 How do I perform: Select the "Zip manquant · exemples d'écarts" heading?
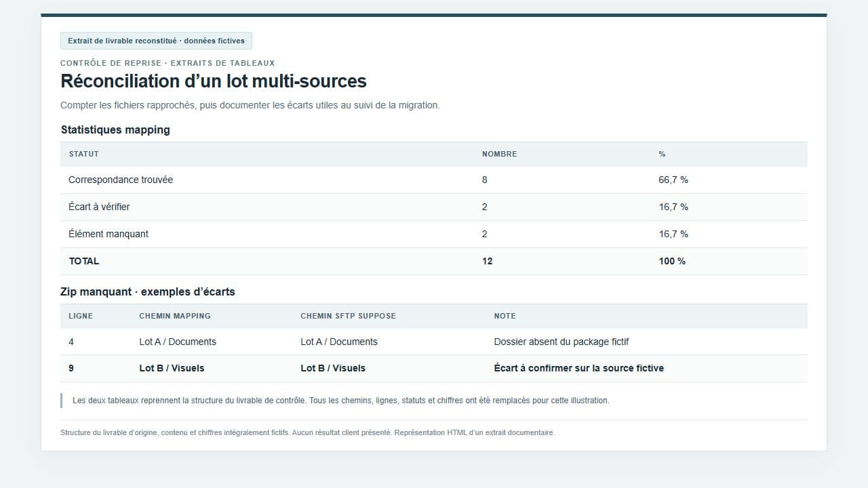click(x=148, y=291)
